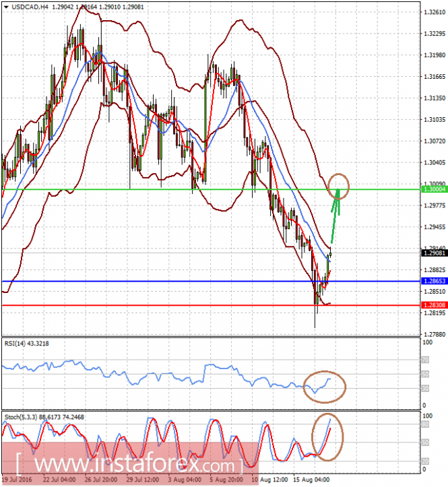The width and height of the screenshot is (448, 487).
Task: Click the black 1.29081 current price tag
Action: [435, 253]
